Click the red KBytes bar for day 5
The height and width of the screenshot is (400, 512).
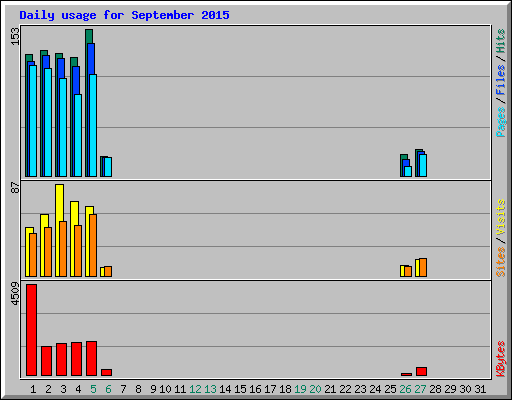(x=91, y=359)
